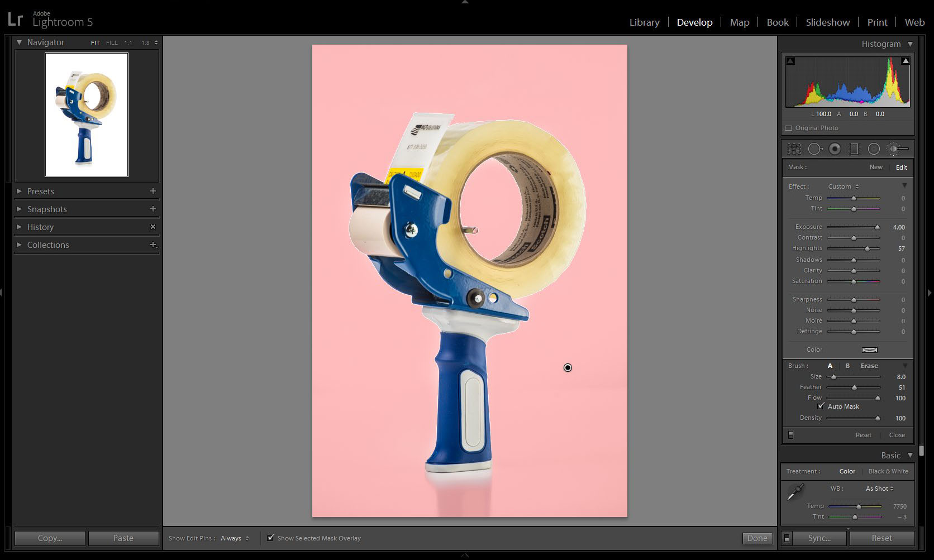Select brush B
The width and height of the screenshot is (934, 560).
pos(847,366)
